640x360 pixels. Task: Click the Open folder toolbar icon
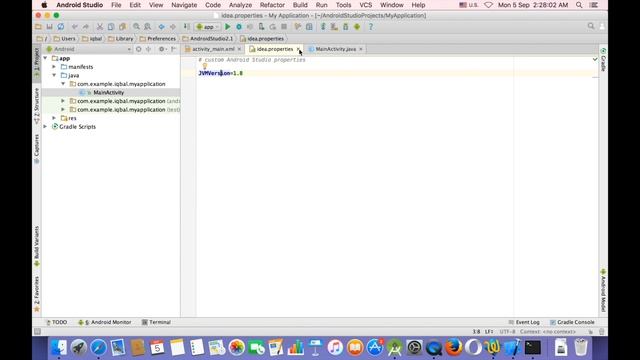point(38,27)
